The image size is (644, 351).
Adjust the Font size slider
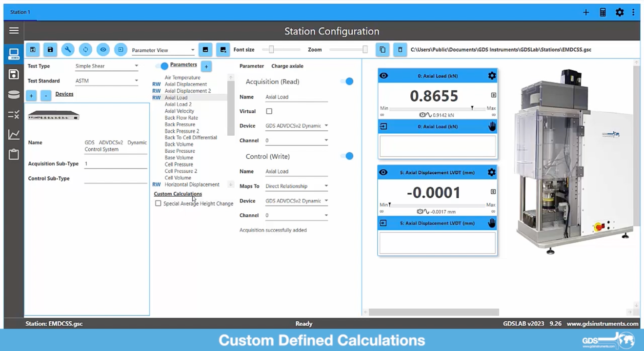(272, 49)
